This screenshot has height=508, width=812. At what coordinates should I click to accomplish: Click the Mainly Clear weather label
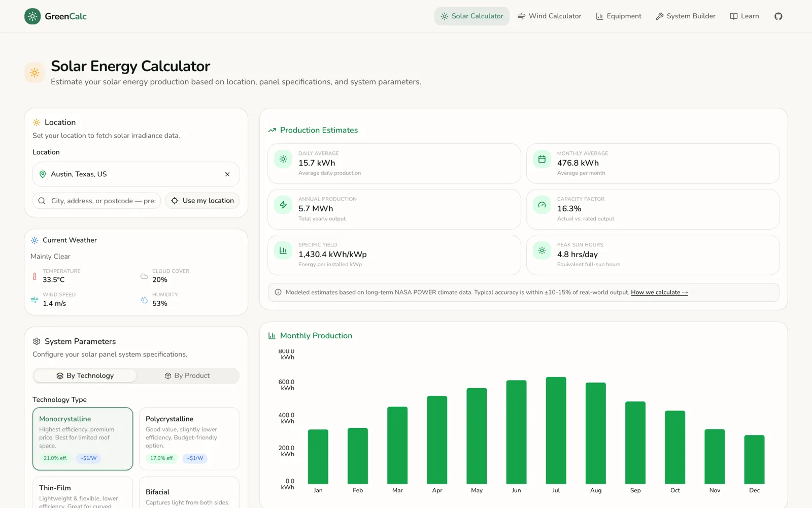click(50, 257)
